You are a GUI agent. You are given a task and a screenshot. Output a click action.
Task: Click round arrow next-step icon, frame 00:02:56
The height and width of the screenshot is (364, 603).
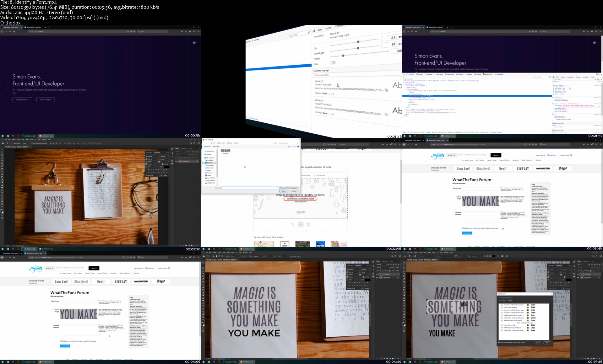pyautogui.click(x=301, y=224)
